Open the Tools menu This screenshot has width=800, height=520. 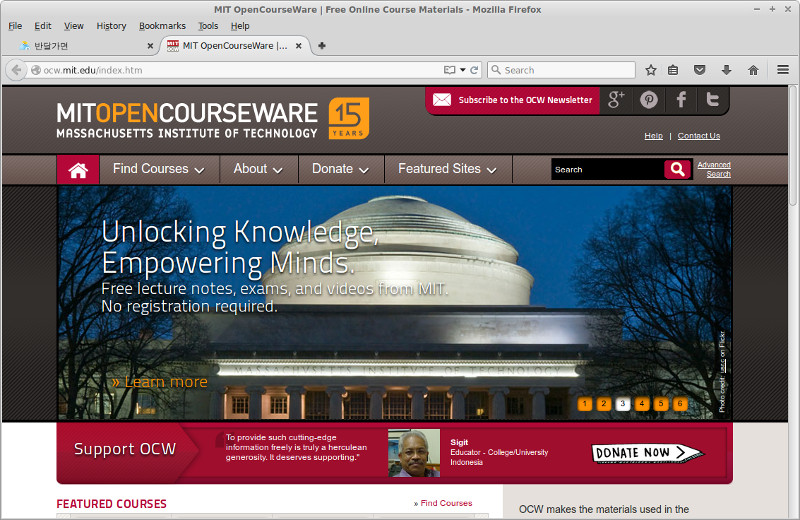pyautogui.click(x=208, y=26)
